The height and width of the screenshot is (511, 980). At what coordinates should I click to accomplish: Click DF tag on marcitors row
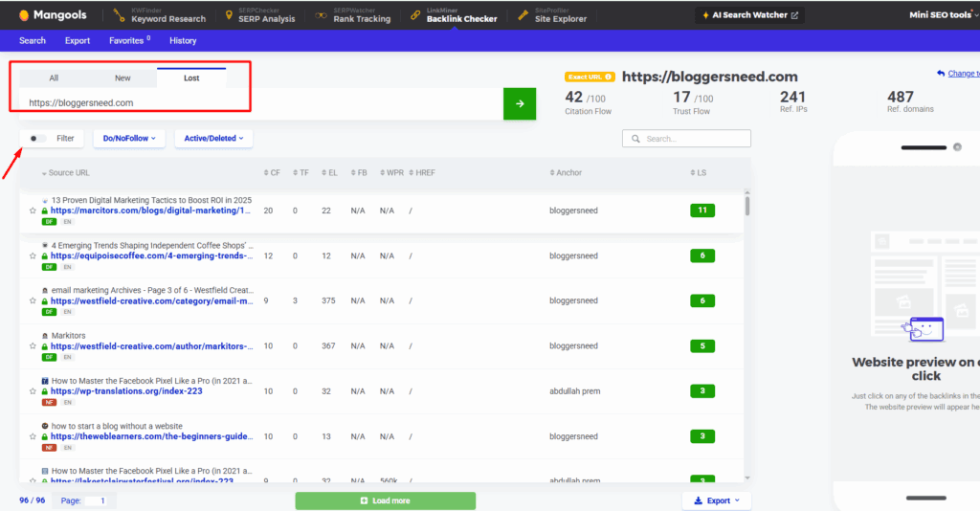(x=49, y=222)
